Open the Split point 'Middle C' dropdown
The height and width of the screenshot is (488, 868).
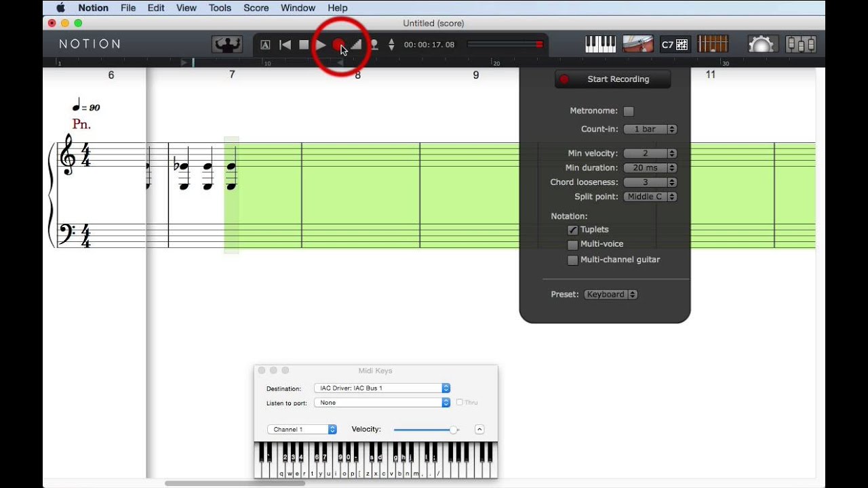(650, 197)
